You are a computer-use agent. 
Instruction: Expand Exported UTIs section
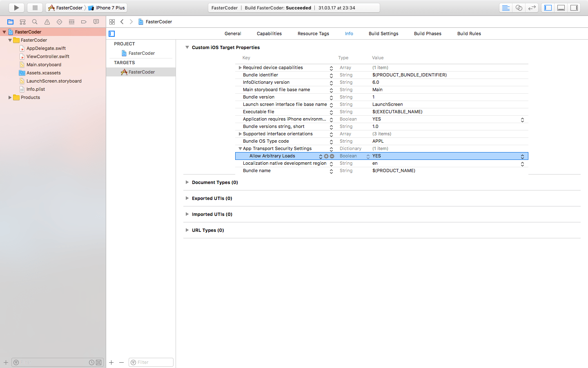(x=187, y=198)
